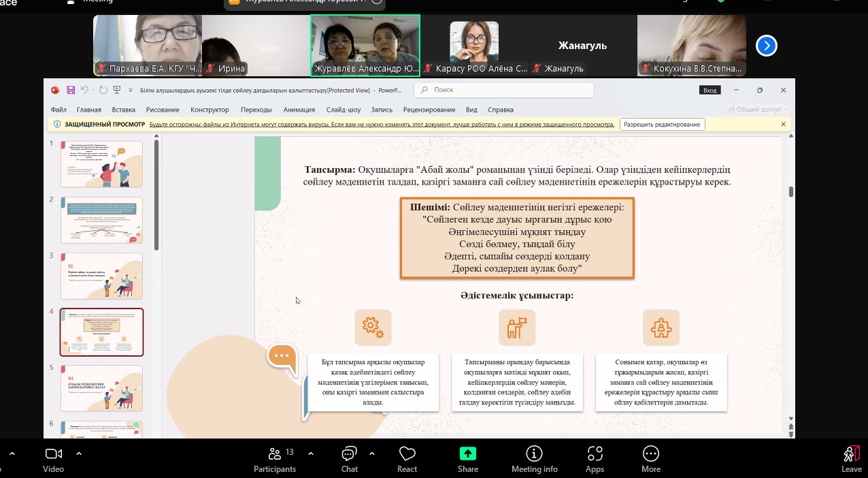Open the Apps icon in Zoom toolbar
868x478 pixels.
coord(595,454)
